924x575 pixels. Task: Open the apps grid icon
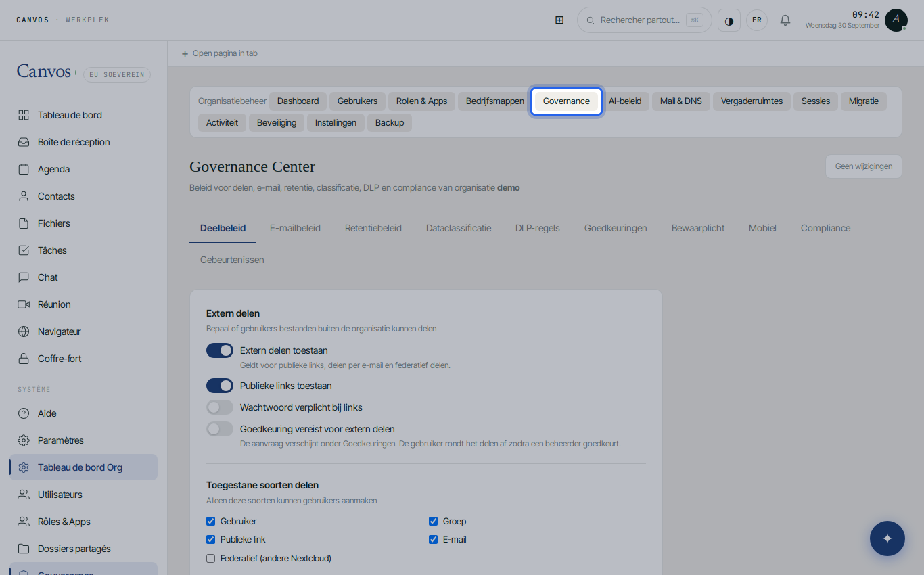[x=559, y=20]
